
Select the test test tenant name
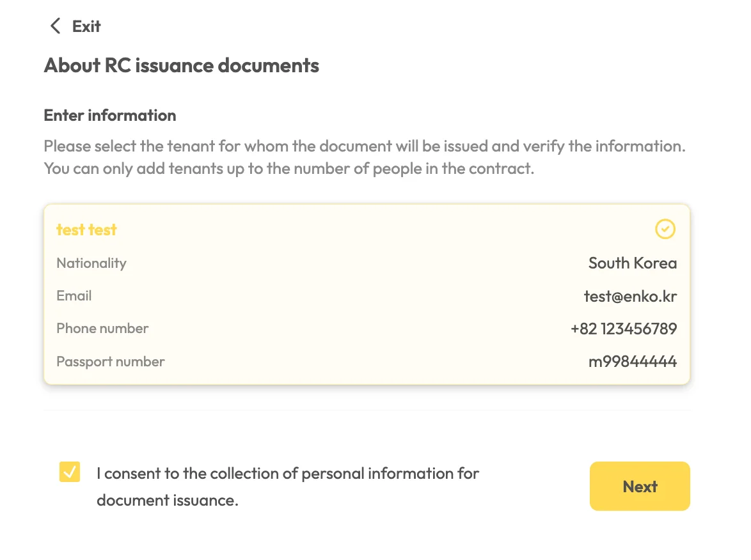click(86, 229)
